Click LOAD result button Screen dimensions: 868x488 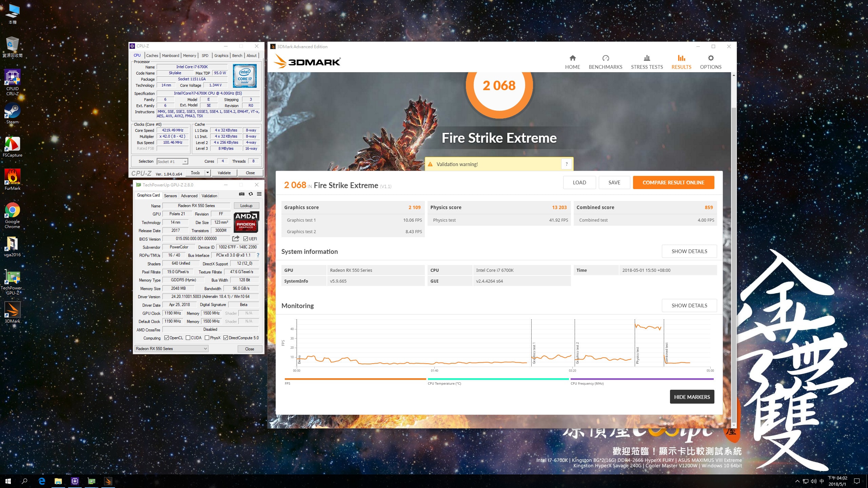pos(579,183)
